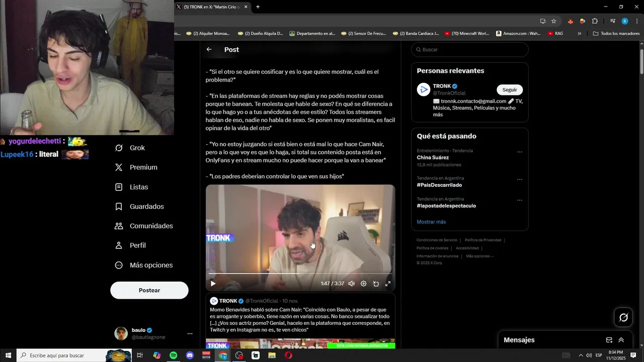Open Comunidades in the sidebar
Screen dimensions: 644x362
[144, 226]
